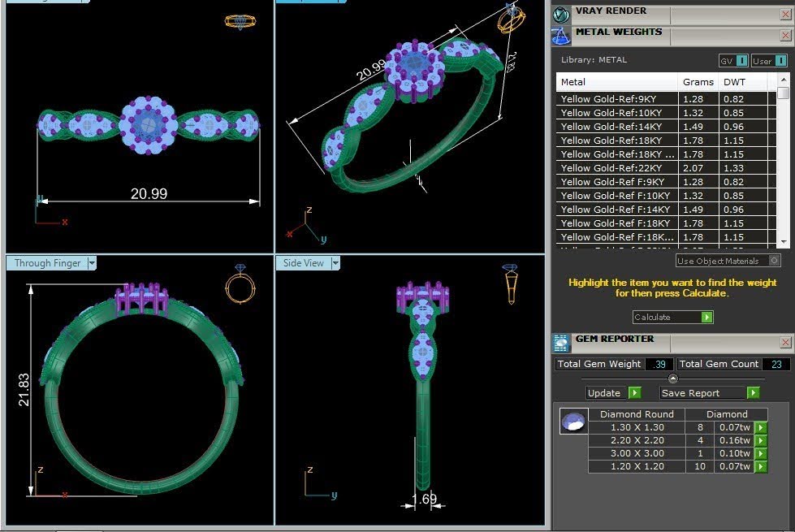Click the 2.20 X 2.20 gem size cell
The image size is (795, 532).
tap(637, 441)
